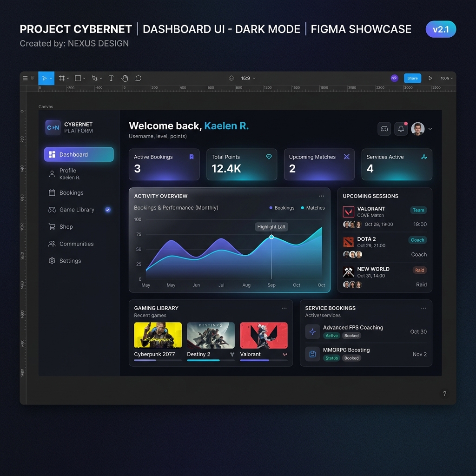The image size is (476, 476).
Task: Click Cyberpunk 2077 progress bar
Action: 158,360
